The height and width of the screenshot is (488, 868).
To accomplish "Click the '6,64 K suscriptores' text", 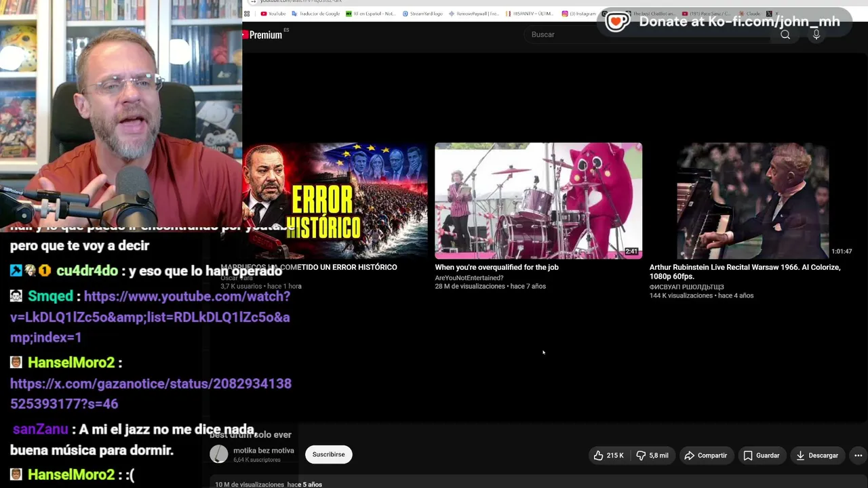I will click(257, 460).
